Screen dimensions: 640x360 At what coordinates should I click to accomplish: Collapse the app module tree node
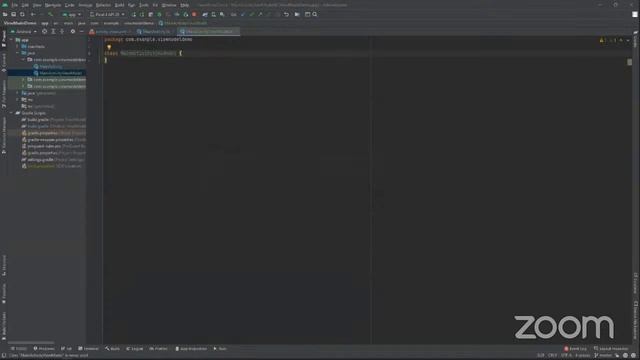pos(11,40)
